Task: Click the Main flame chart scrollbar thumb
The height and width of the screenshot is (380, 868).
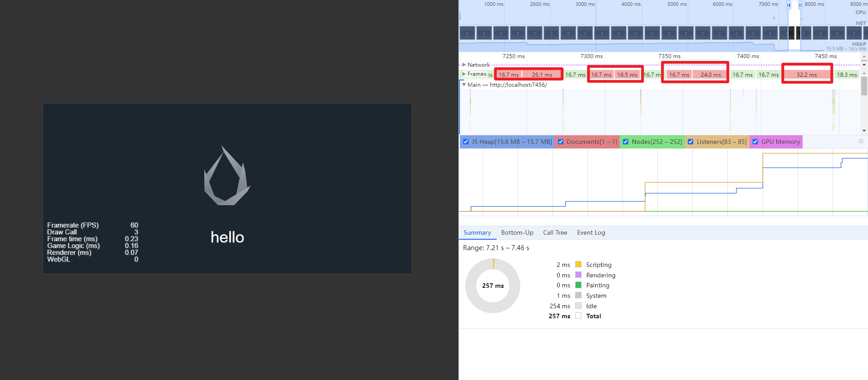Action: tap(864, 86)
